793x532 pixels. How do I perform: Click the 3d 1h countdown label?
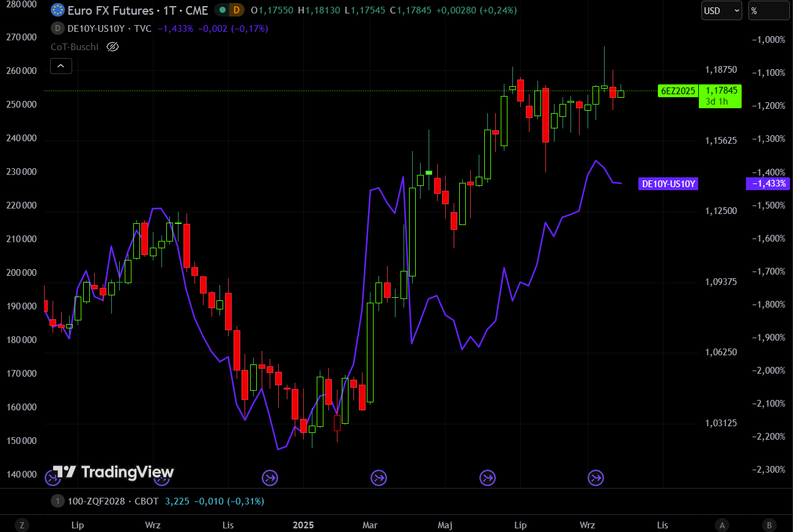717,102
